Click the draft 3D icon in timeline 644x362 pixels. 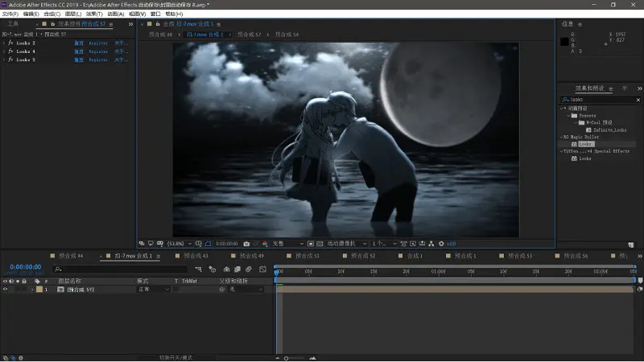(x=213, y=269)
